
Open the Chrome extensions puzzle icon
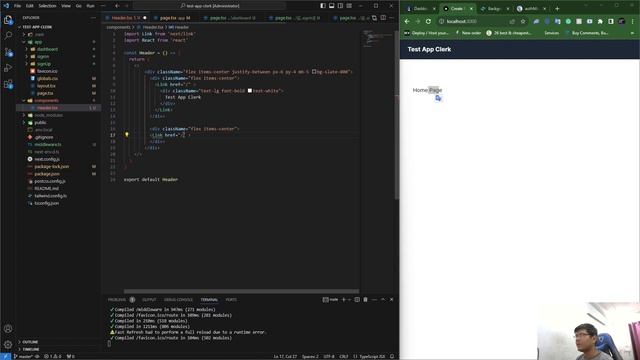600,21
